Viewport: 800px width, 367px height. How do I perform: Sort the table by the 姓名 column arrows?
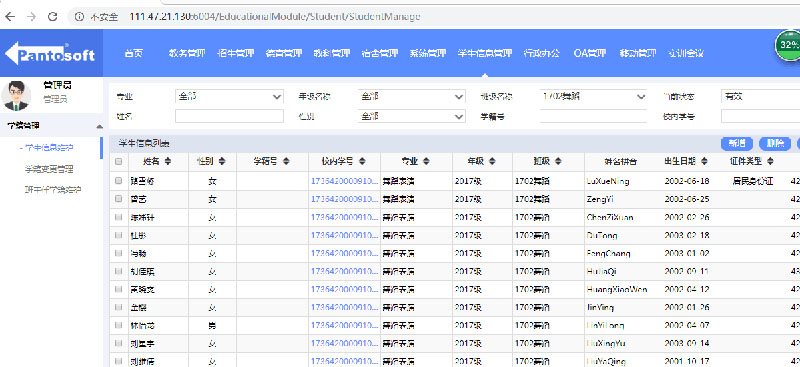168,161
